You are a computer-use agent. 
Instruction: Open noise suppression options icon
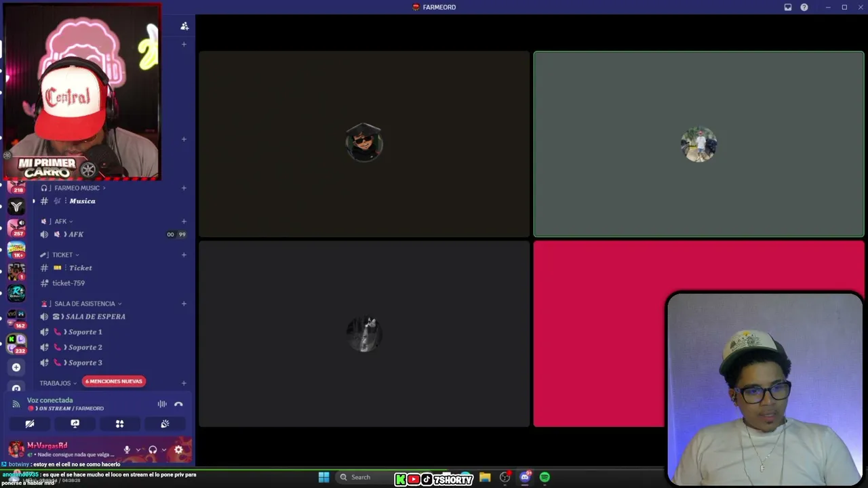coord(162,404)
